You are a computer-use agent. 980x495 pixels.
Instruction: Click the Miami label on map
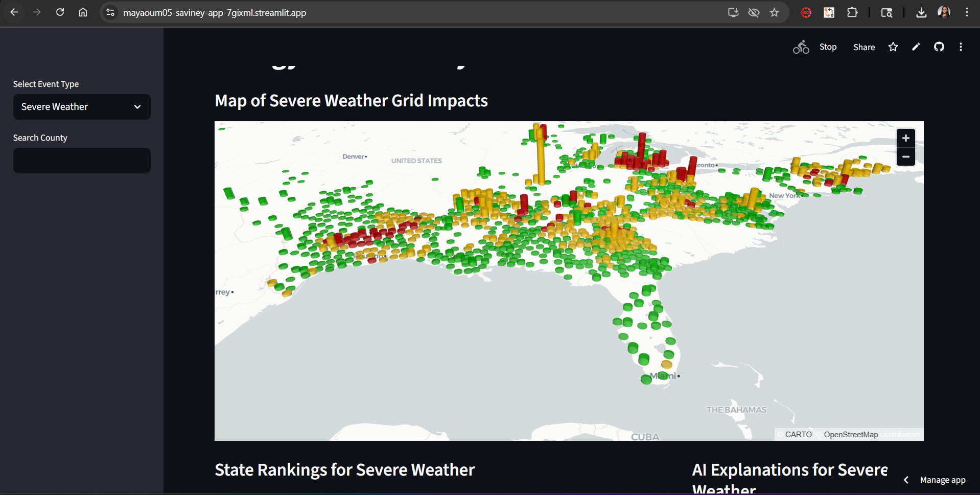[x=663, y=376]
